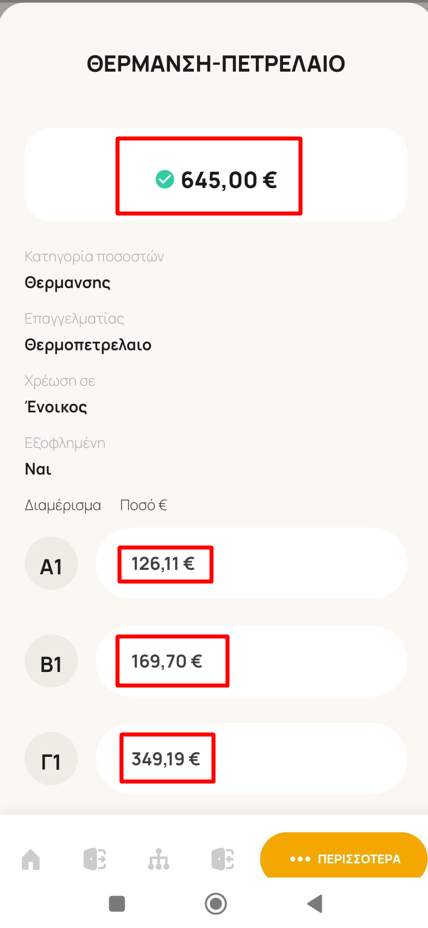Tap Android home circle button
This screenshot has height=928, width=428.
215,904
